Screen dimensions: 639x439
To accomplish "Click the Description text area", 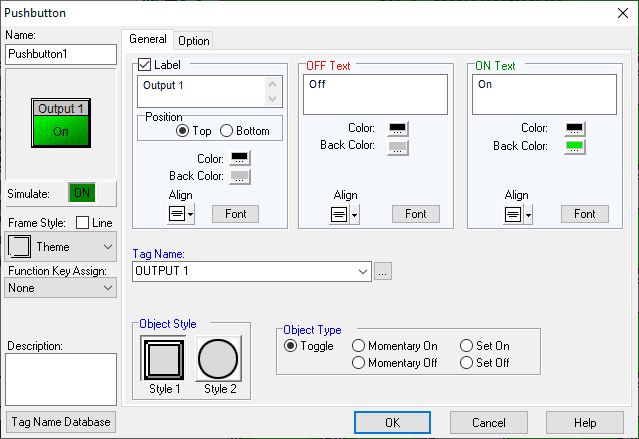I will 61,379.
